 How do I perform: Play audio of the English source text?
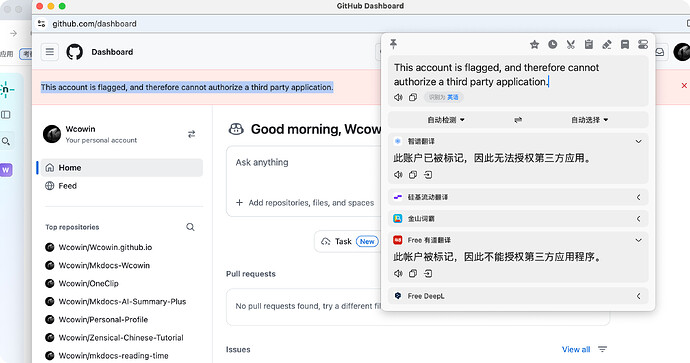(x=398, y=97)
